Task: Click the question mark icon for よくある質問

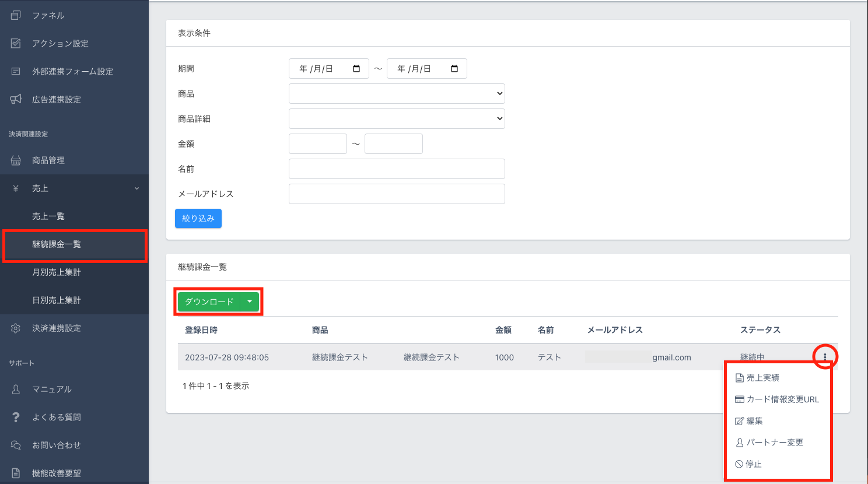Action: (16, 417)
